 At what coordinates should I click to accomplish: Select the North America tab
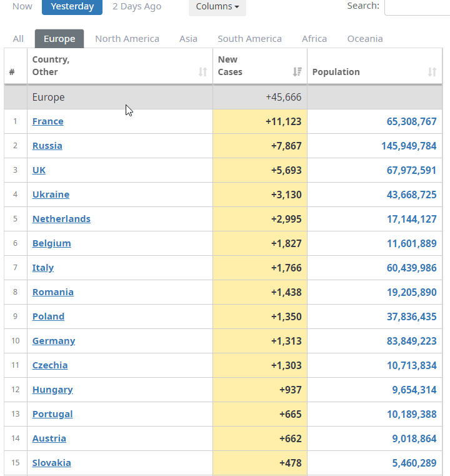click(x=127, y=39)
